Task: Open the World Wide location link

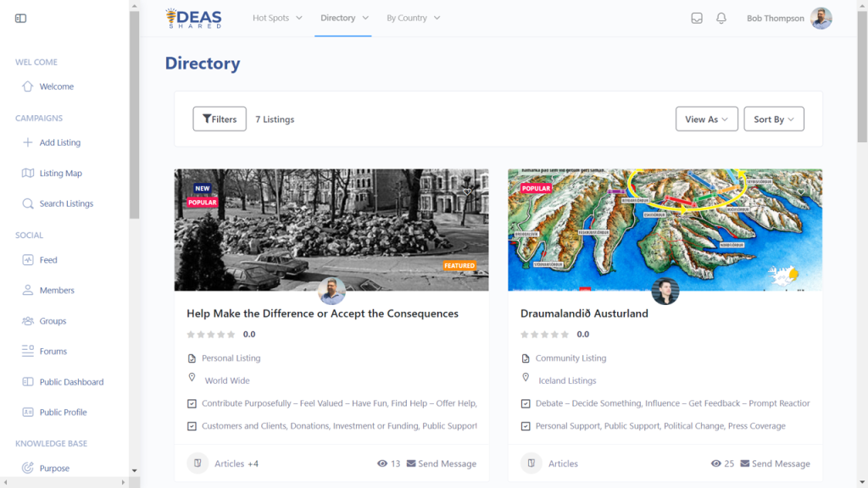Action: (227, 380)
